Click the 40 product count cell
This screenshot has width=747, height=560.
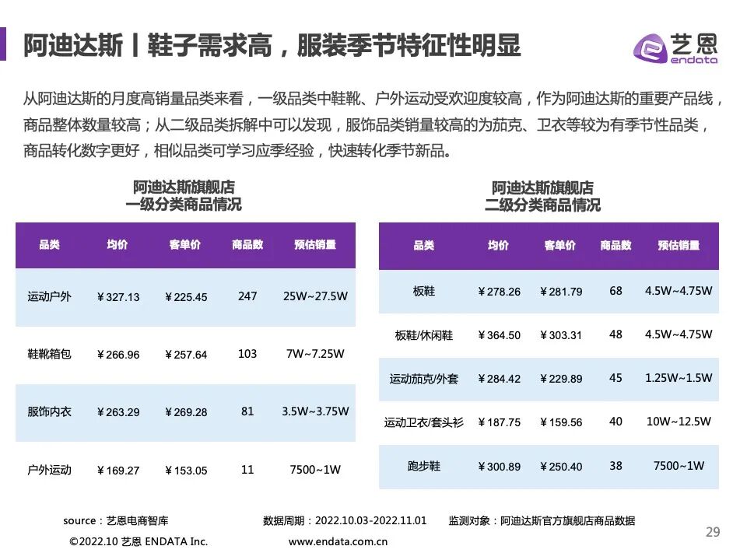tap(615, 422)
